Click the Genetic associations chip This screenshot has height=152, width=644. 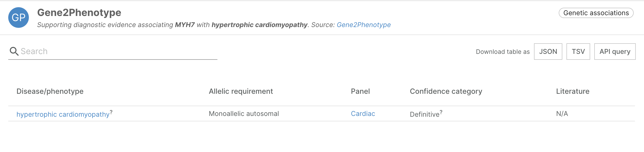596,13
